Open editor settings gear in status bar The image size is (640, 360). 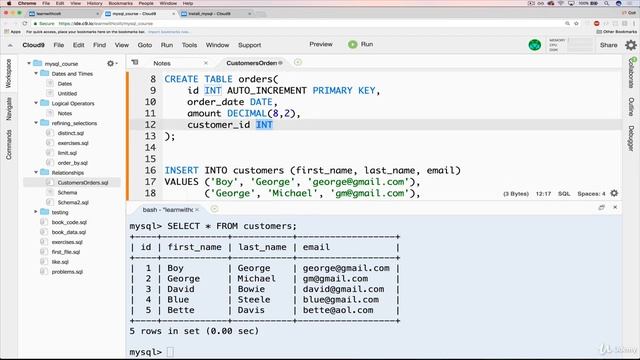[x=614, y=193]
